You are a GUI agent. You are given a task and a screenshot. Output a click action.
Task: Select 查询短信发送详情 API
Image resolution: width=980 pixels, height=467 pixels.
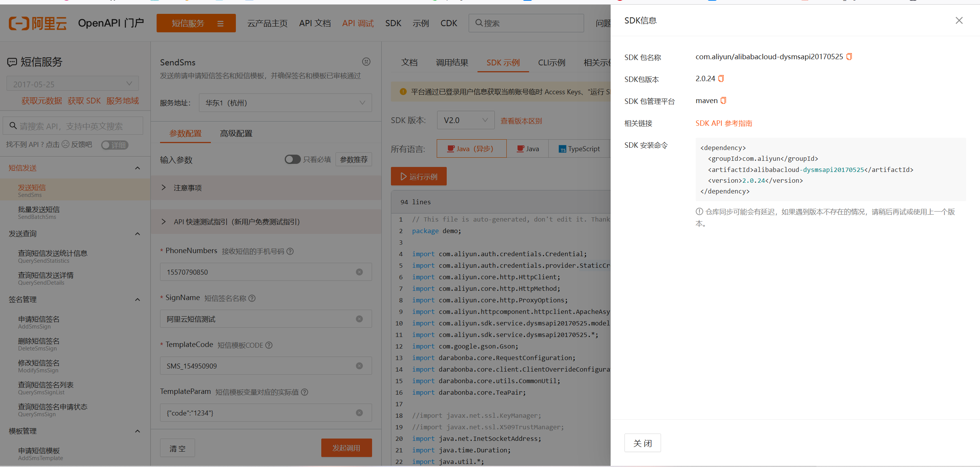(x=75, y=278)
